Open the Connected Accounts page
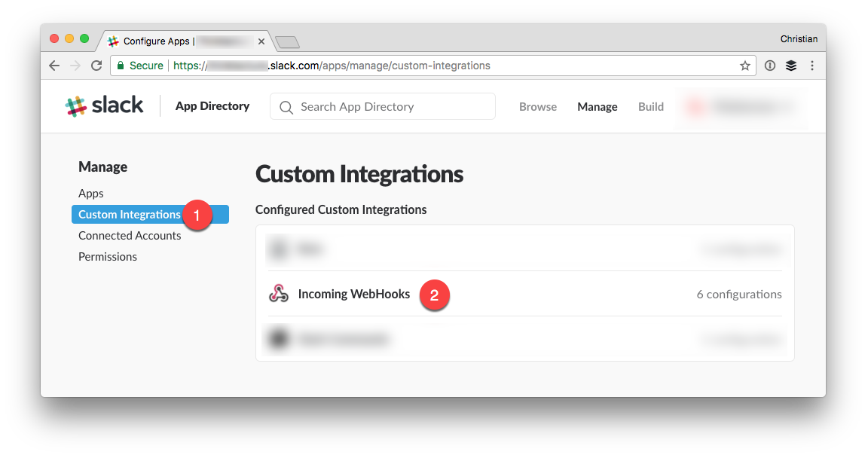 coord(130,235)
